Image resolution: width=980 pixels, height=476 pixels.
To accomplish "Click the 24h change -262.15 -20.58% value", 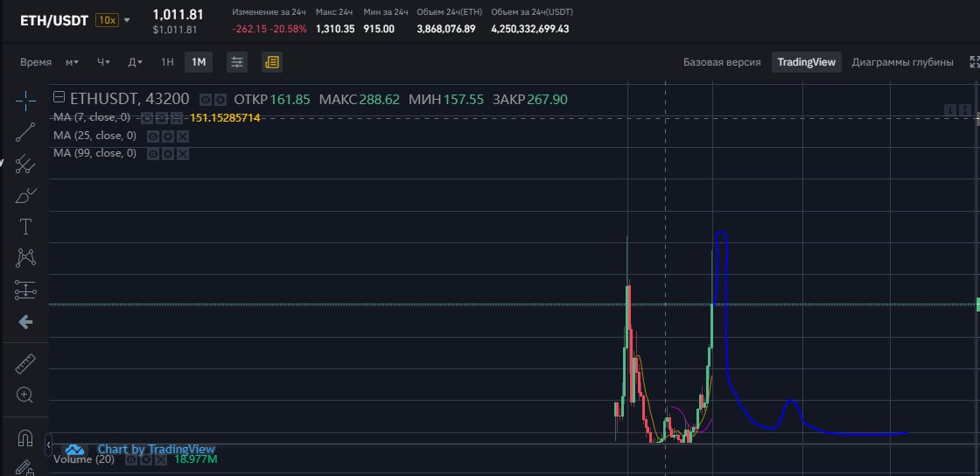I will pyautogui.click(x=269, y=29).
